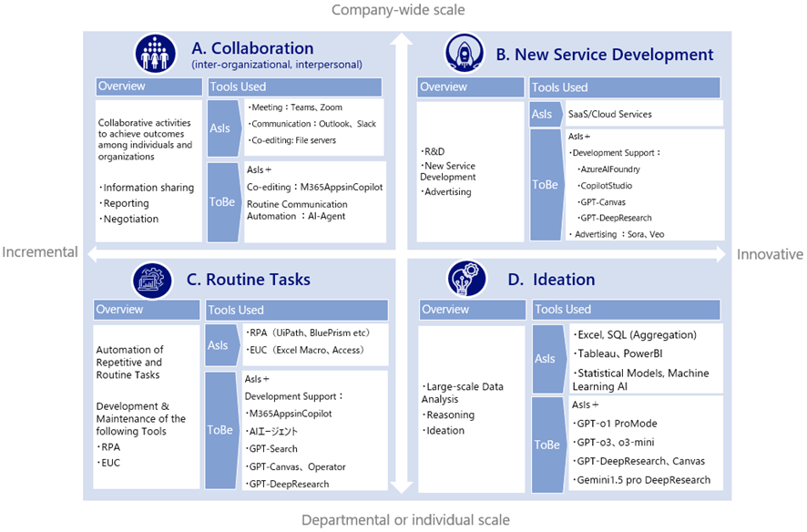The width and height of the screenshot is (807, 532).
Task: Click the 'GPT-Search' item
Action: pyautogui.click(x=271, y=449)
